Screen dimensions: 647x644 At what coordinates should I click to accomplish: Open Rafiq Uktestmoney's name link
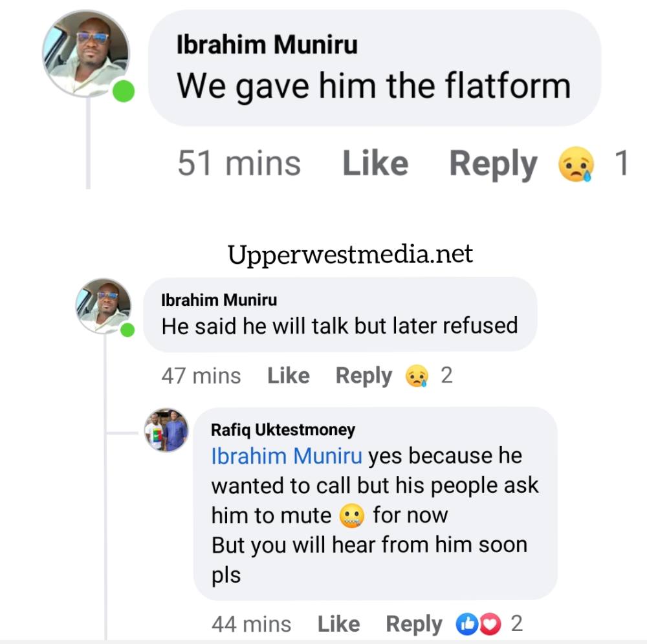point(283,429)
